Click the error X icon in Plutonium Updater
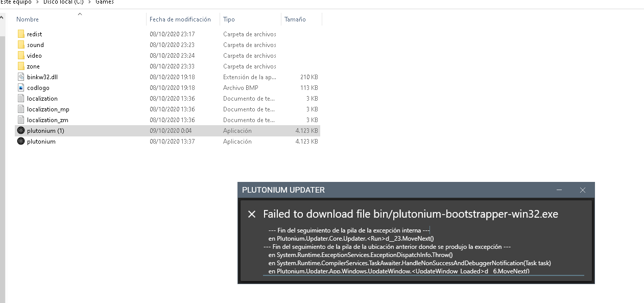Viewport: 644px width, 303px height. 251,214
